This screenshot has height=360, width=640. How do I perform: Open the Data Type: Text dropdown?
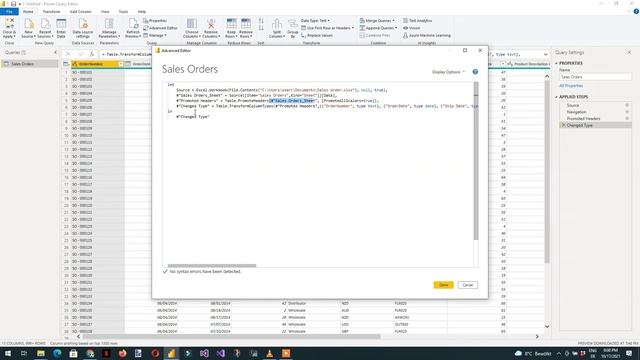point(315,20)
